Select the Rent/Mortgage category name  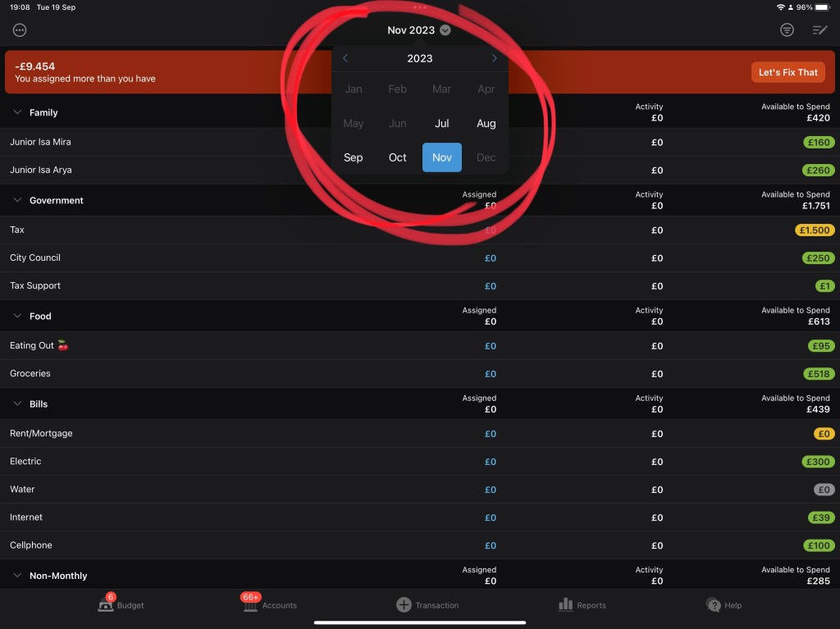click(41, 434)
